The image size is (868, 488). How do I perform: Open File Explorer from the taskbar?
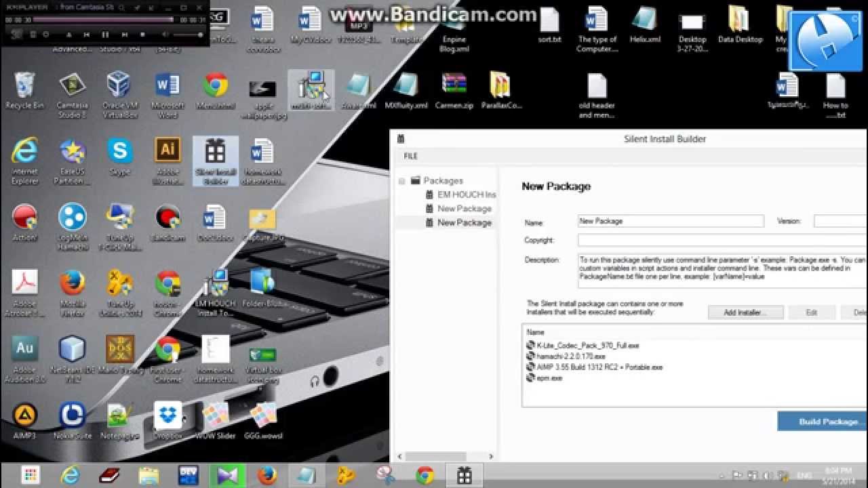(149, 475)
